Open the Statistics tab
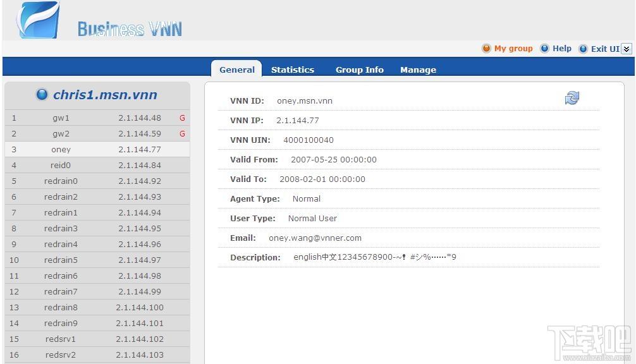Viewport: 636px width, 364px height. tap(293, 70)
